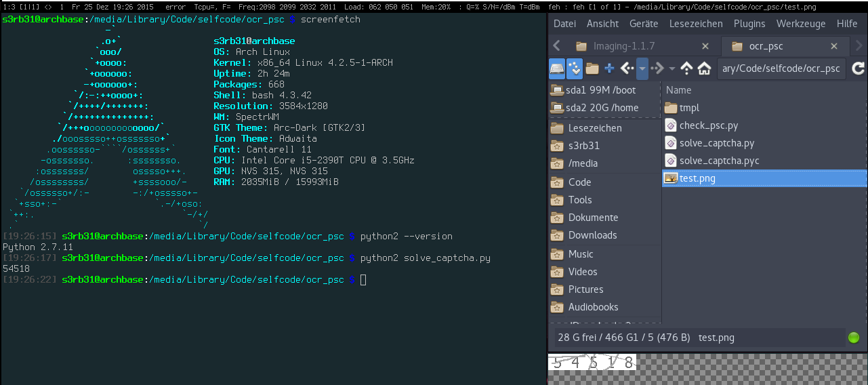Click the top bar date Fr 25 Dez 19:26 2015
This screenshot has height=385, width=868.
tap(112, 6)
